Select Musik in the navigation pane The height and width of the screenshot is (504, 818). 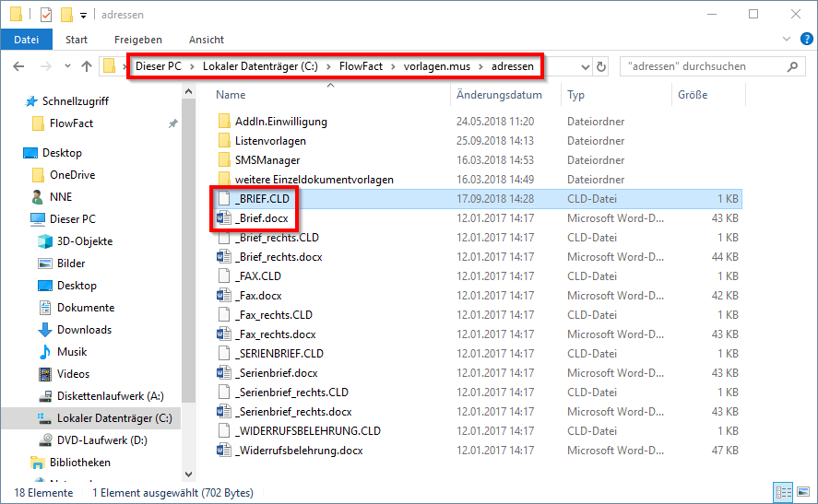(72, 352)
